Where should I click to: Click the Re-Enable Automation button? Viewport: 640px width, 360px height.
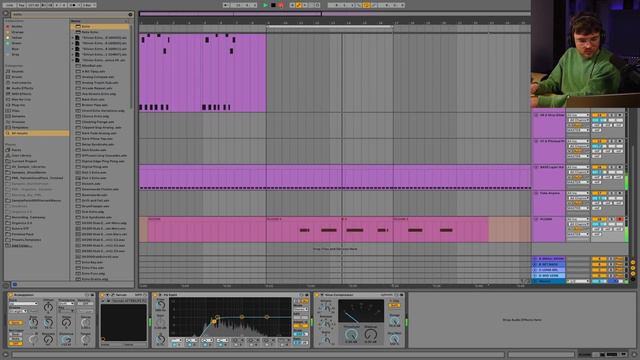tap(304, 5)
